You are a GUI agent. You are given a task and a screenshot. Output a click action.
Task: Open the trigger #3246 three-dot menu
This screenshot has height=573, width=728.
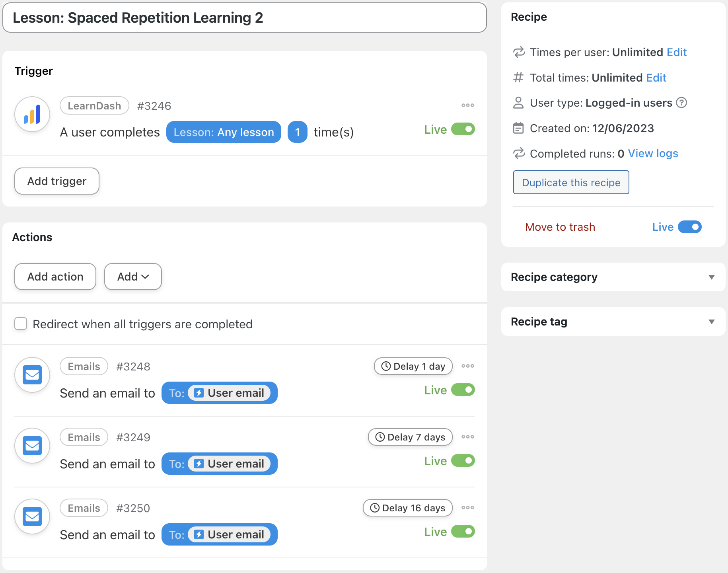467,105
